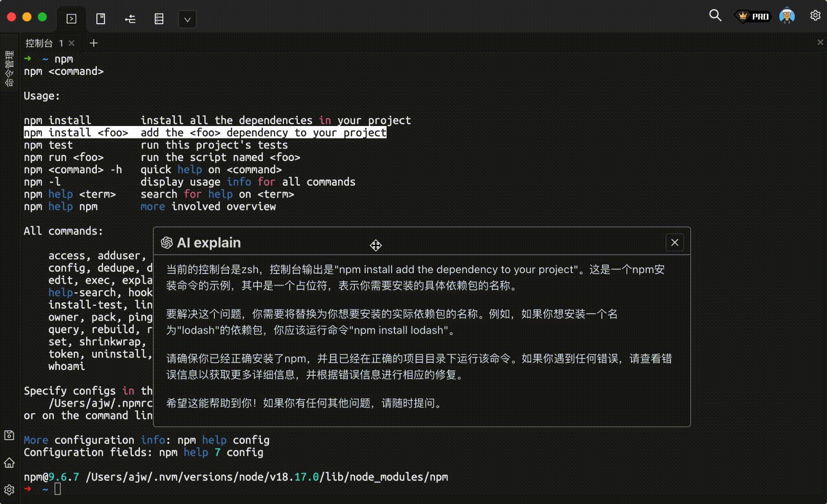
Task: Click the AI explain title bar
Action: (422, 242)
